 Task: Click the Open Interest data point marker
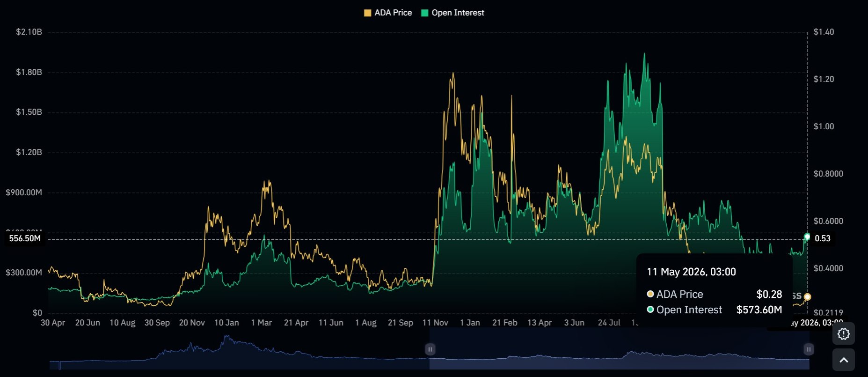click(807, 237)
